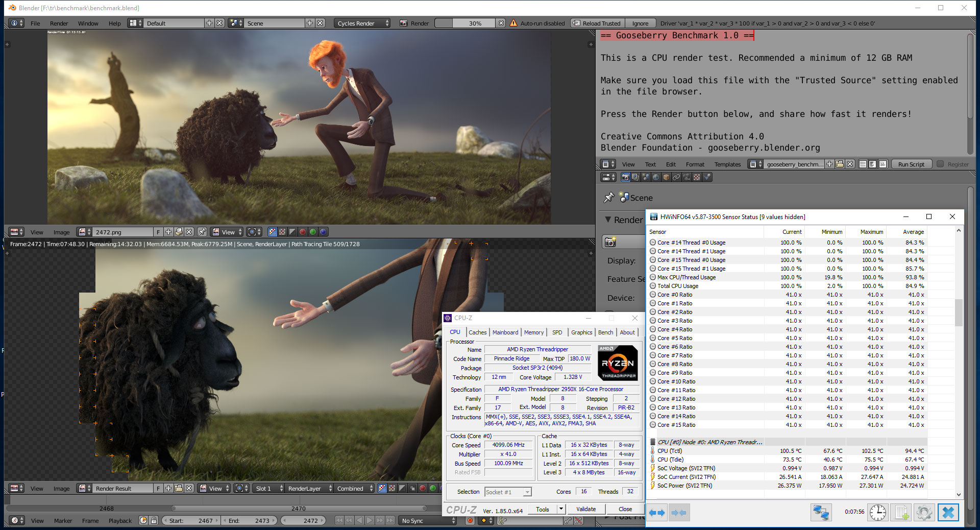Screen dimensions: 980x530
Task: Pin the properties context with the pin icon
Action: click(608, 198)
